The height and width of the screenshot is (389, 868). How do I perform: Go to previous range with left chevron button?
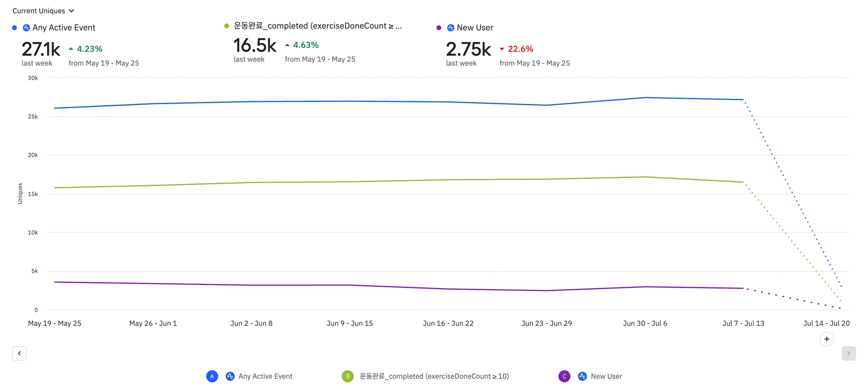click(19, 353)
